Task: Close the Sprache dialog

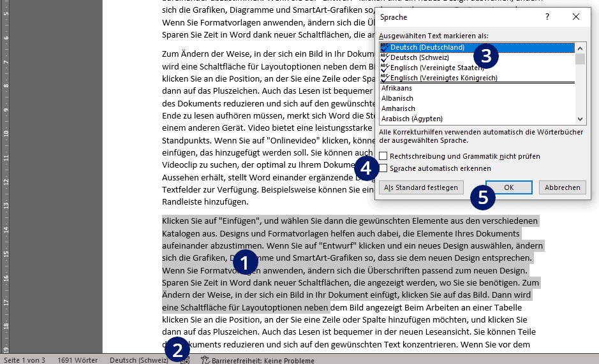Action: (575, 17)
